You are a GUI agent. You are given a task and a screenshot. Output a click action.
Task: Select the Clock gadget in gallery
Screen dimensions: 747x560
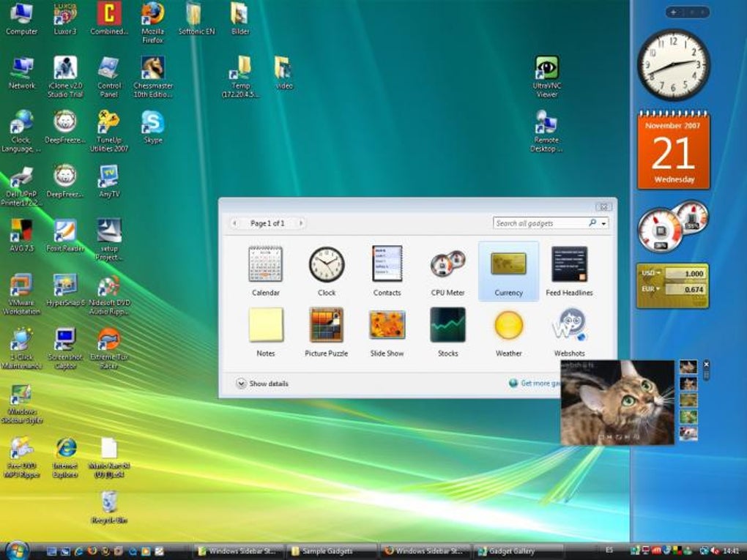(x=327, y=271)
